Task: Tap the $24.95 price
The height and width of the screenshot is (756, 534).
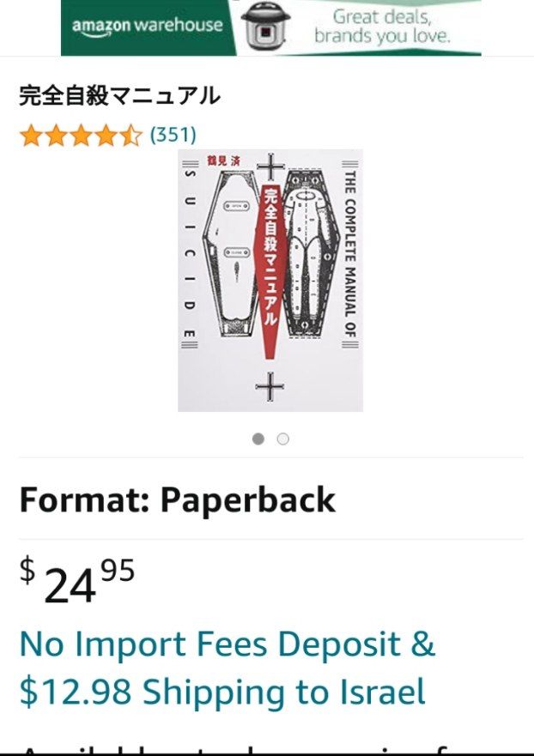Action: click(77, 581)
